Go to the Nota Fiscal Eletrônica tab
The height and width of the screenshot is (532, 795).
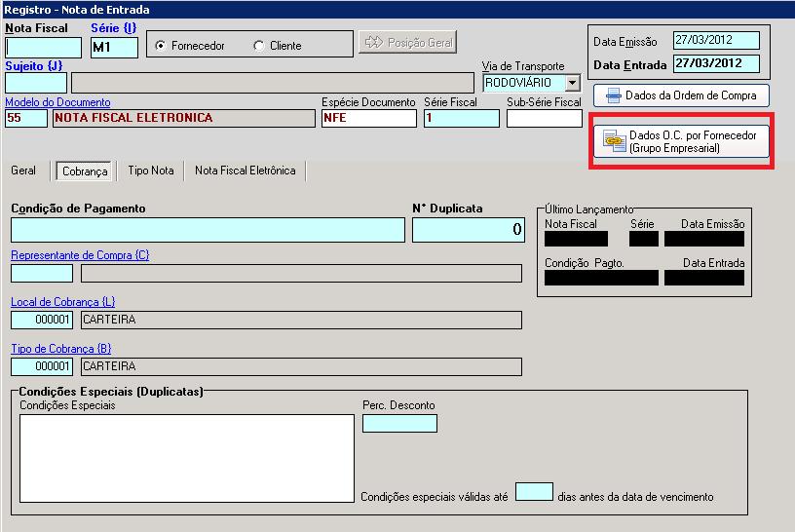point(245,171)
